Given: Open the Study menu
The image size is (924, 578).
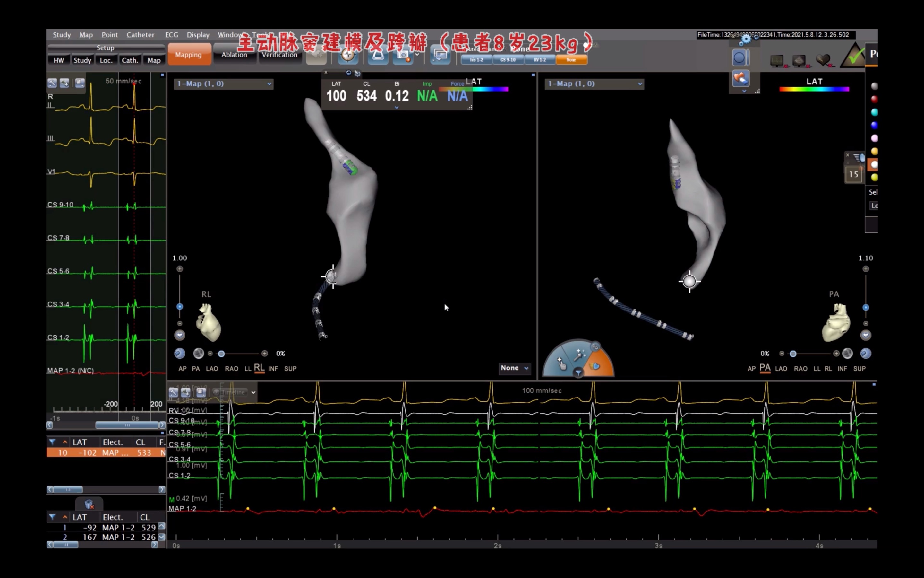Looking at the screenshot, I should [x=62, y=35].
